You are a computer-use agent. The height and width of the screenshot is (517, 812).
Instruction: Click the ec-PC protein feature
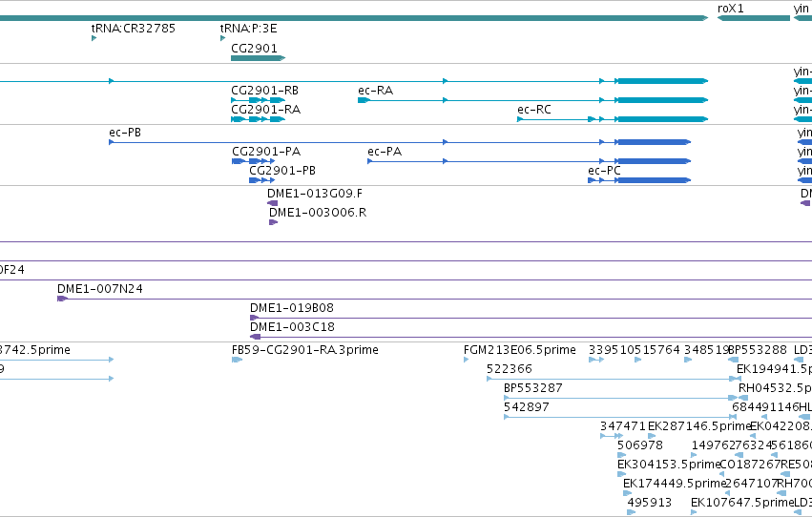pos(639,180)
